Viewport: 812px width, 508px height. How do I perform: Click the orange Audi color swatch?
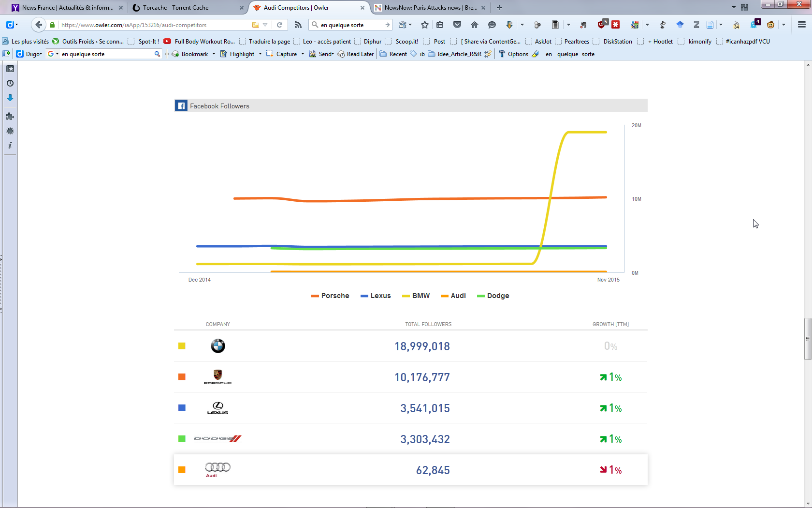pyautogui.click(x=182, y=470)
